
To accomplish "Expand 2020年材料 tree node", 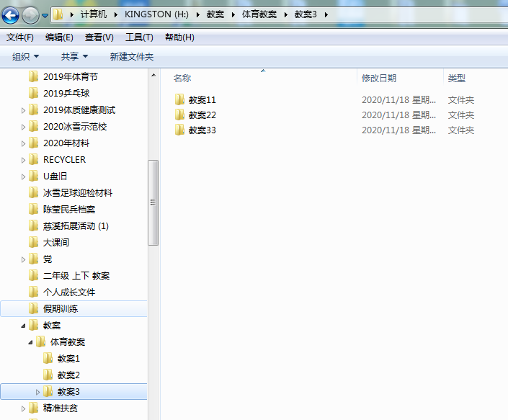I will (x=23, y=143).
